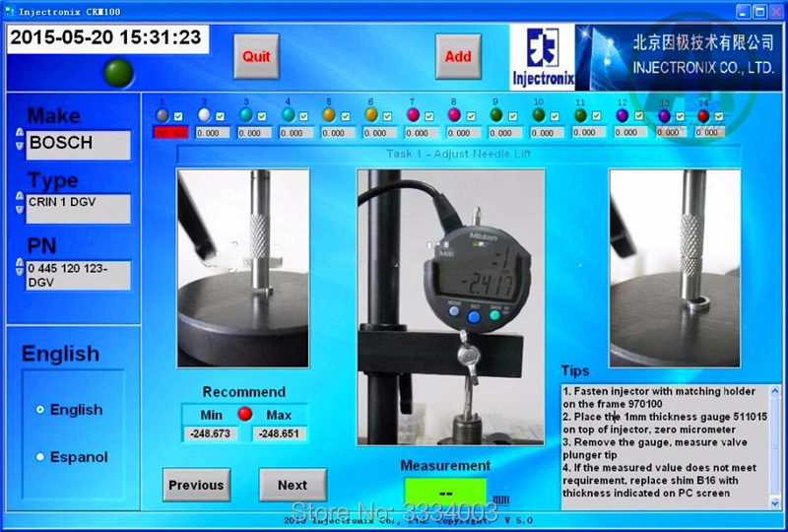Toggle checkbox for step 7
Screen dimensions: 788x532
[428, 116]
